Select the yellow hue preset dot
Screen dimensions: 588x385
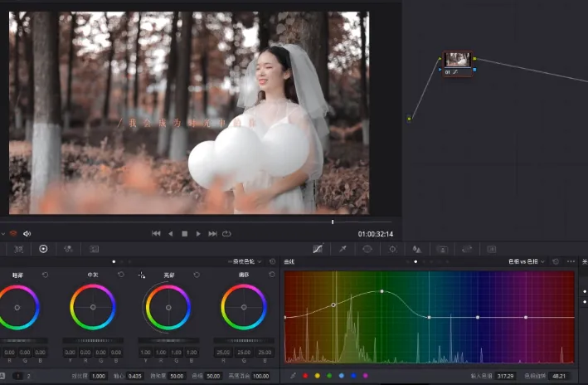pos(317,376)
